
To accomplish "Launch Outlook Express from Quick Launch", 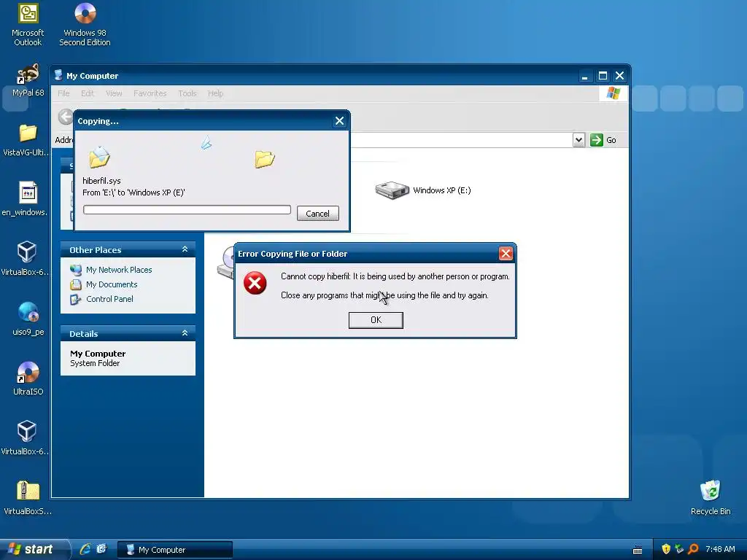I will coord(101,549).
